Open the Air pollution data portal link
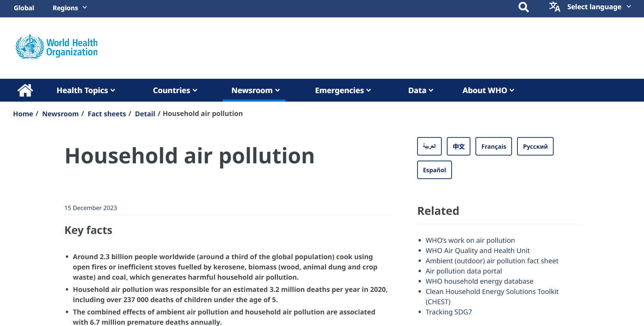This screenshot has width=644, height=326. point(464,271)
